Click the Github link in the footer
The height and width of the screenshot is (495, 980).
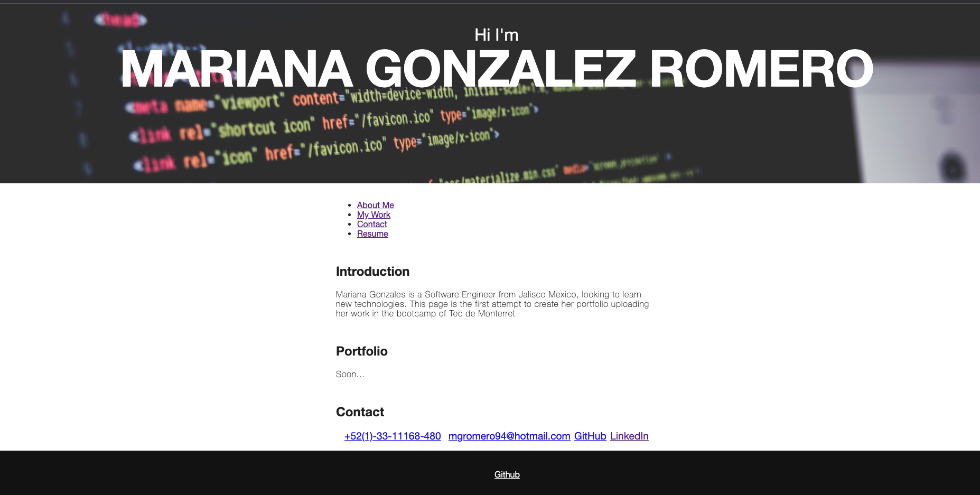tap(507, 474)
